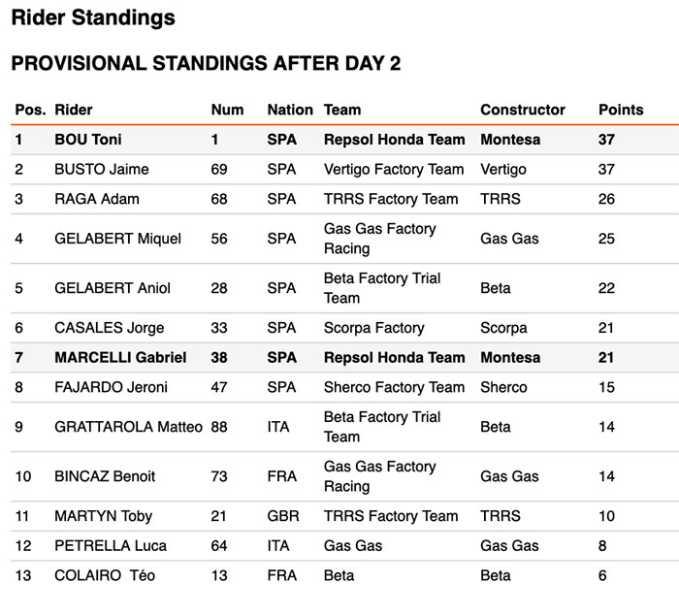Click the Nation column header
Viewport: 679px width, 616px height.
pyautogui.click(x=290, y=110)
